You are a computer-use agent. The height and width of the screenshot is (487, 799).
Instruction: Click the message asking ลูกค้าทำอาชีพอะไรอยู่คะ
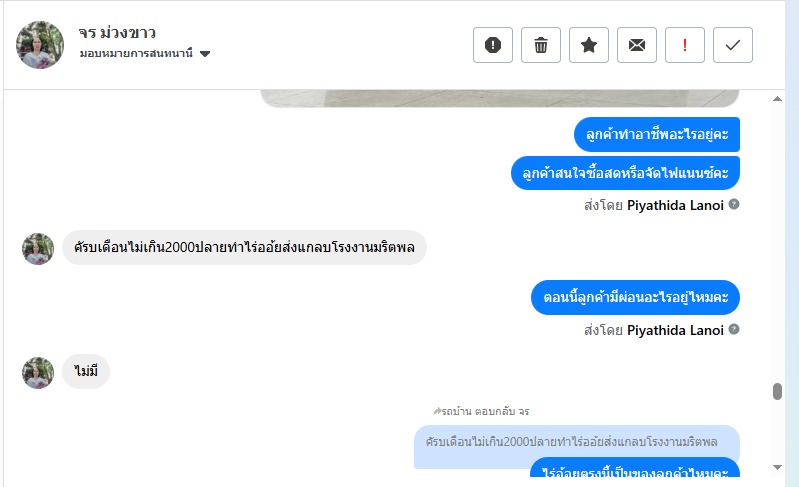coord(657,135)
